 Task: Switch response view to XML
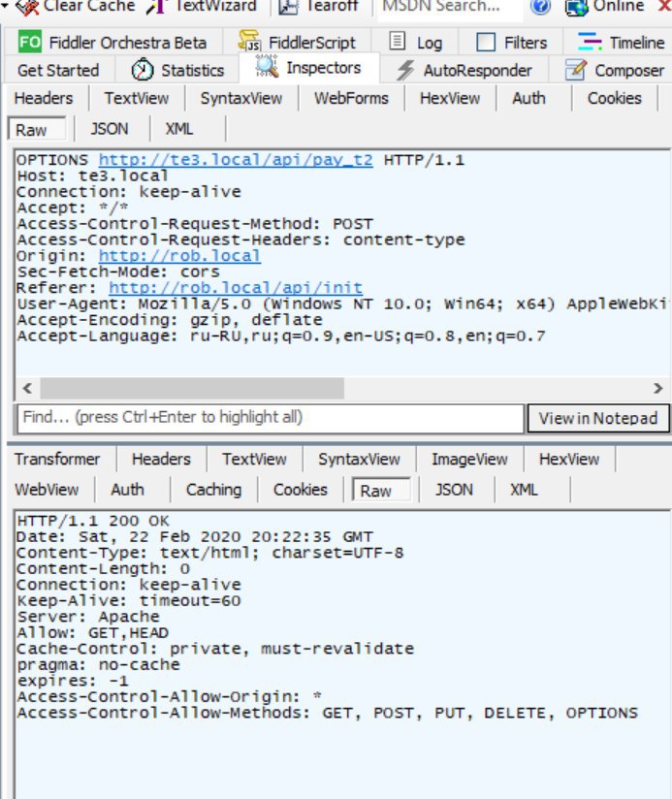[524, 490]
